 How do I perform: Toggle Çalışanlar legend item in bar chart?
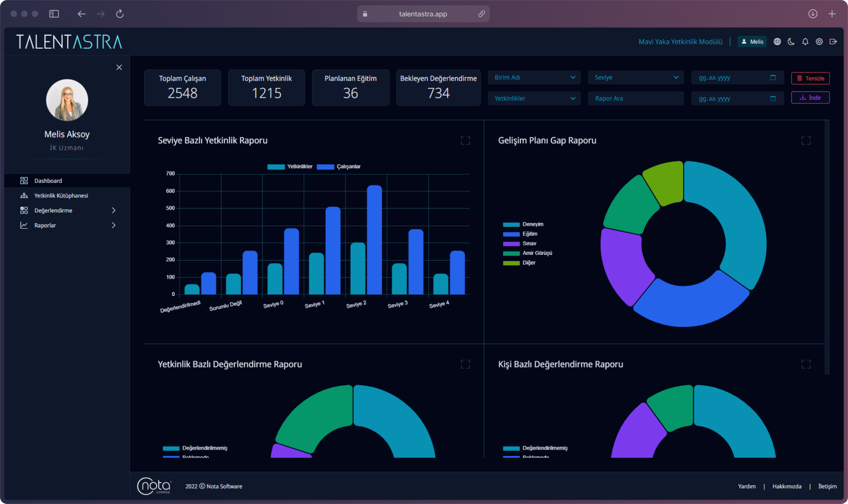339,167
